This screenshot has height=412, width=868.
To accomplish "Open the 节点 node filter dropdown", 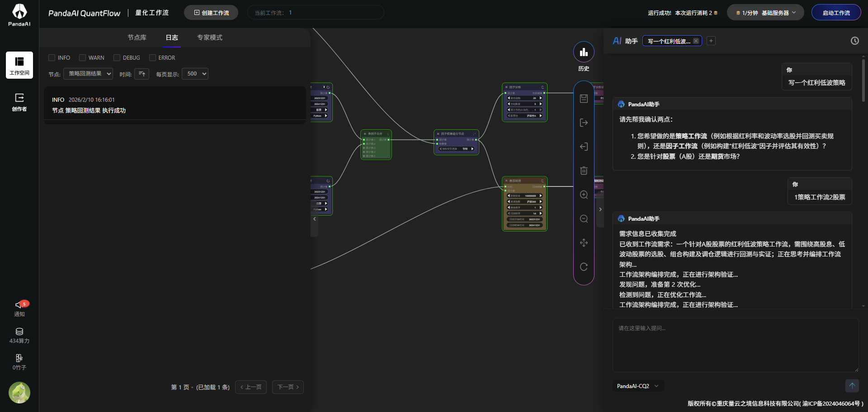I will (88, 74).
